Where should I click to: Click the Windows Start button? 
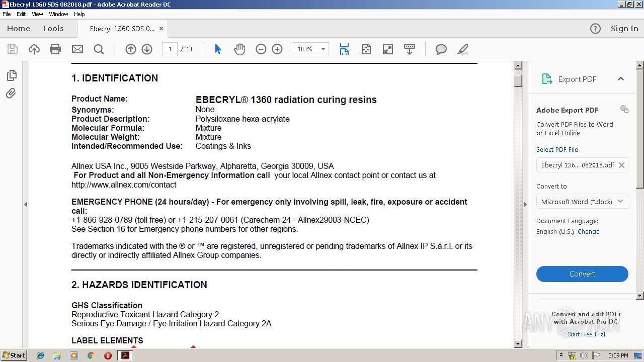pos(14,355)
